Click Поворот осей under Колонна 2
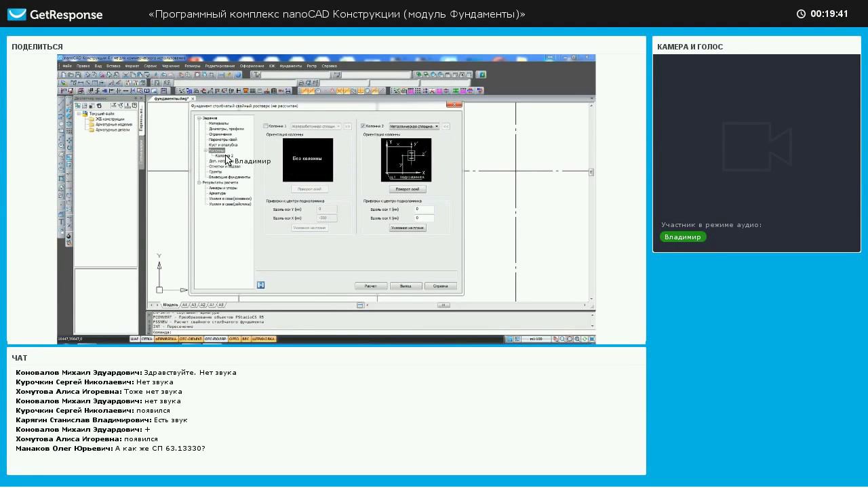868x488 pixels. pos(408,189)
